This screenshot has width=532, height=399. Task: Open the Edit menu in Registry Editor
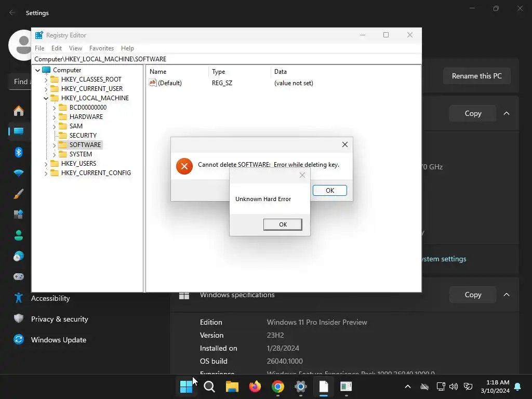56,48
